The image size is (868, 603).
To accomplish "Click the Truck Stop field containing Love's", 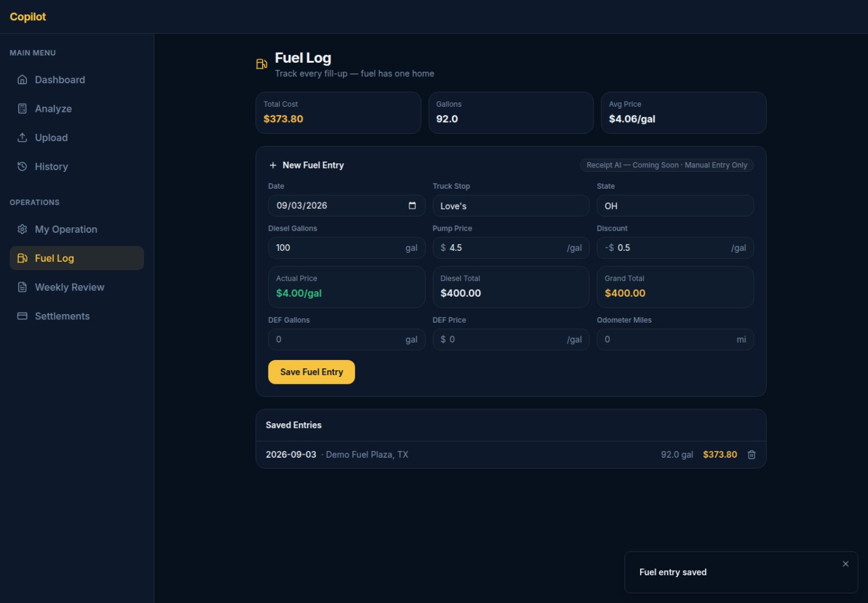I will (x=511, y=206).
